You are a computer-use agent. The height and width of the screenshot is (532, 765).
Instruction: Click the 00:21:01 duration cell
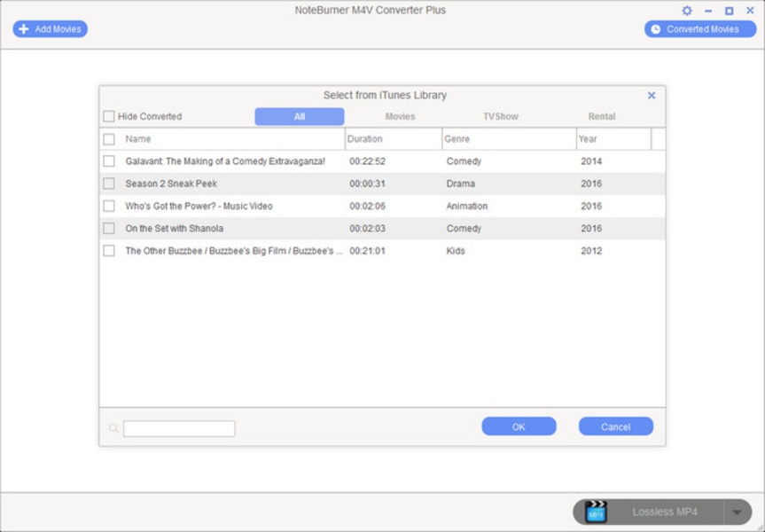(x=367, y=251)
